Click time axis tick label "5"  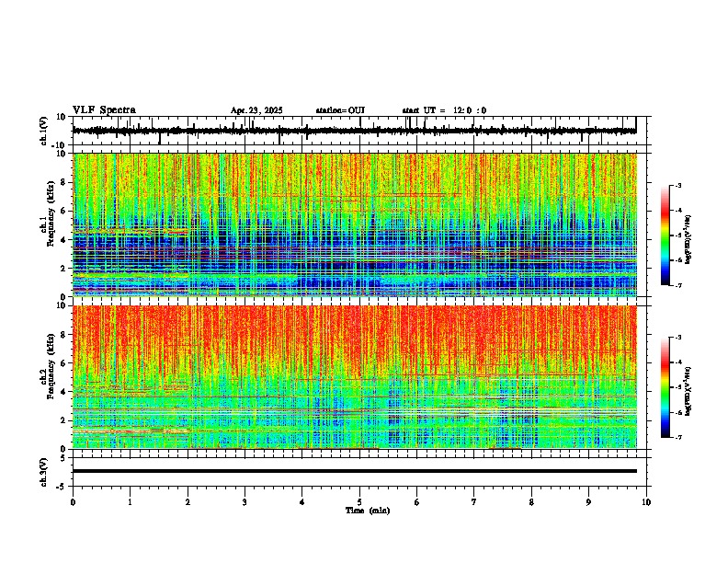[359, 502]
